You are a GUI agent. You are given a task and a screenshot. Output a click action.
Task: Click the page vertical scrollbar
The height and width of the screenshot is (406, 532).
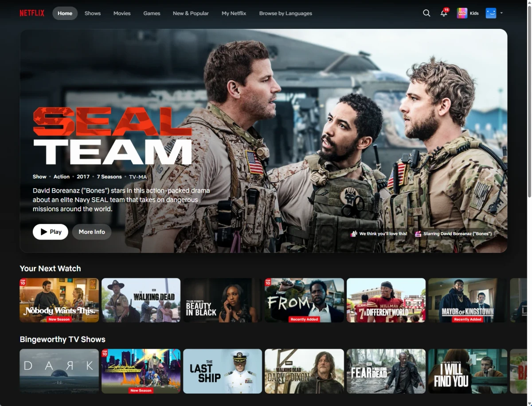[x=529, y=102]
